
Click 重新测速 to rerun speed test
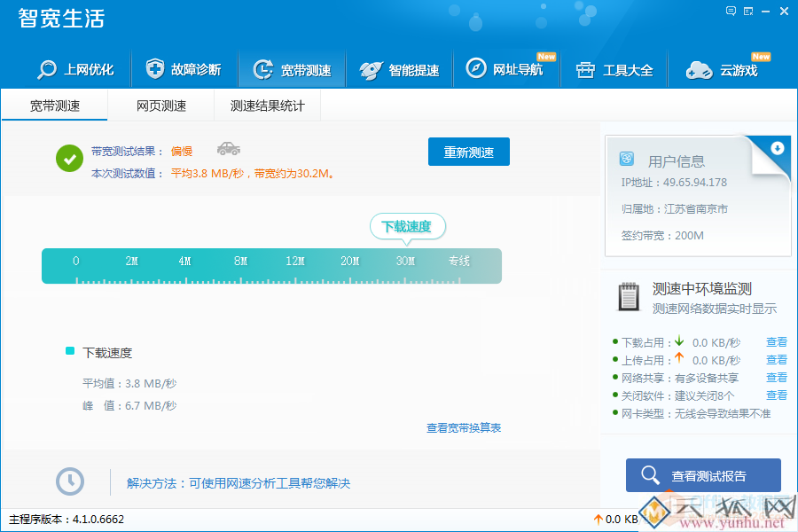[469, 152]
